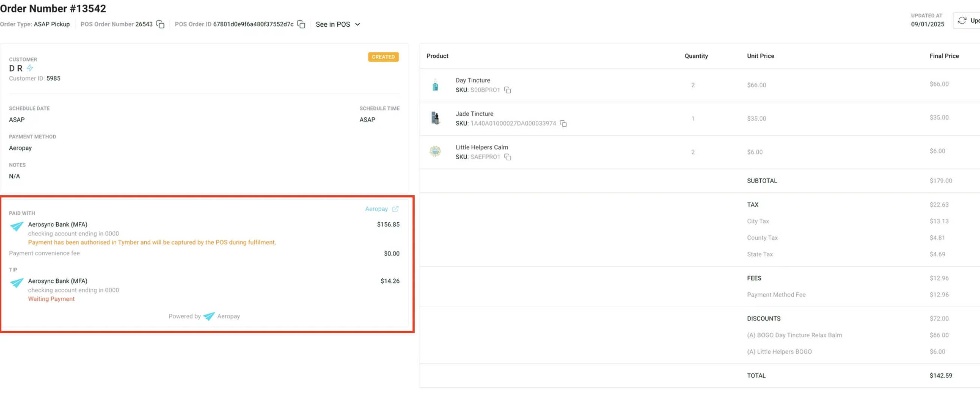Open the Jade Tincture product thumbnail
The height and width of the screenshot is (394, 980).
click(435, 118)
